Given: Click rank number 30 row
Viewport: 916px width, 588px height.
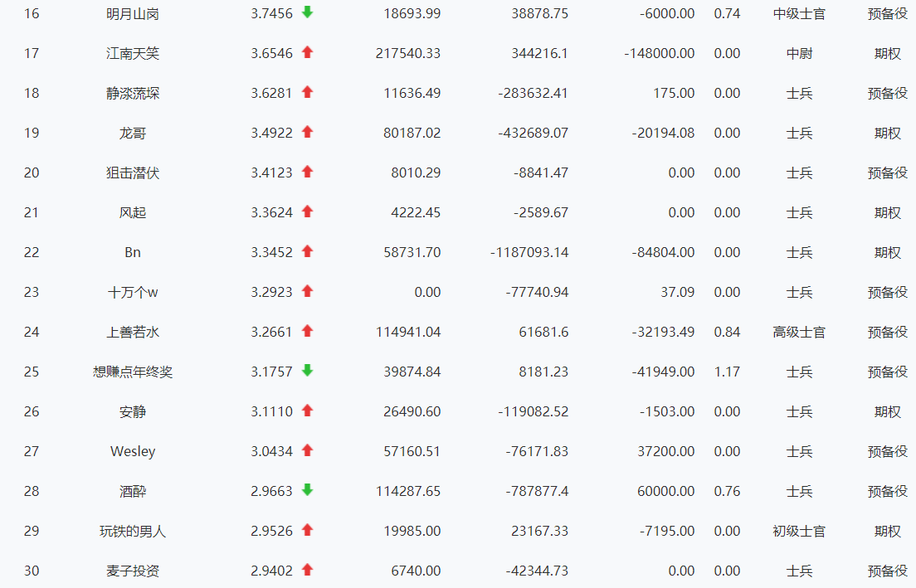Looking at the screenshot, I should (32, 571).
